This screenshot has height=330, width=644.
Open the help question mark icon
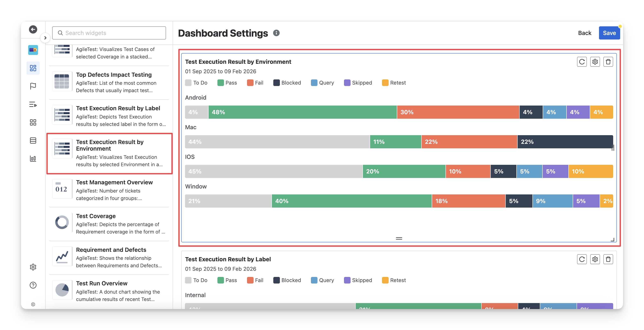pyautogui.click(x=33, y=285)
